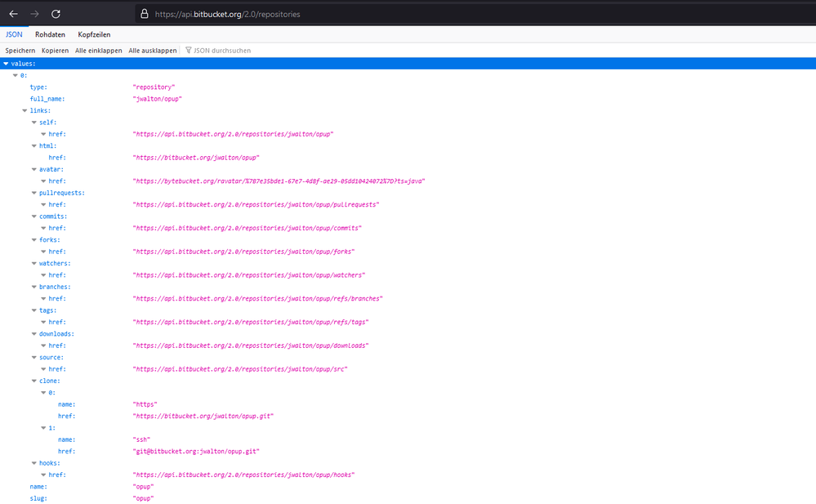Screen dimensions: 816x504
Task: Open the refs/tags href URL
Action: tap(251, 323)
